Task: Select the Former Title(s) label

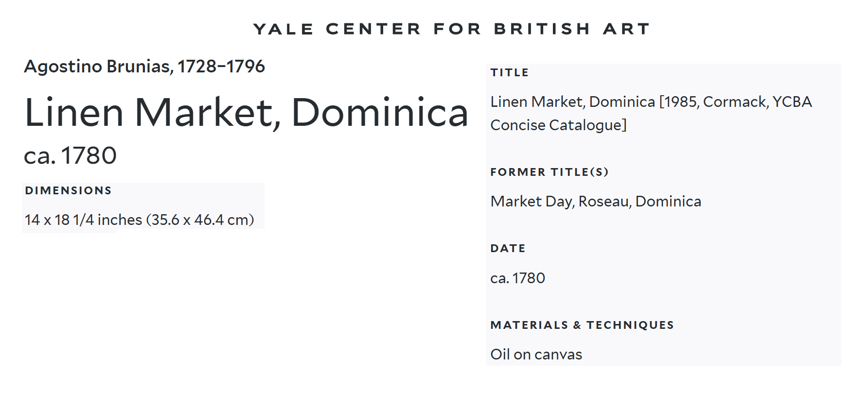Action: (549, 172)
